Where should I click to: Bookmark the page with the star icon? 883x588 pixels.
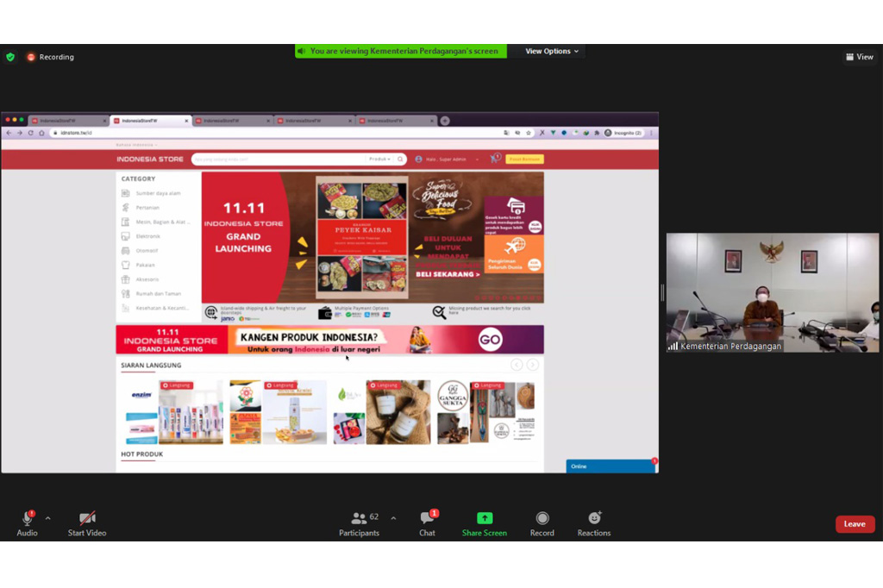point(529,133)
